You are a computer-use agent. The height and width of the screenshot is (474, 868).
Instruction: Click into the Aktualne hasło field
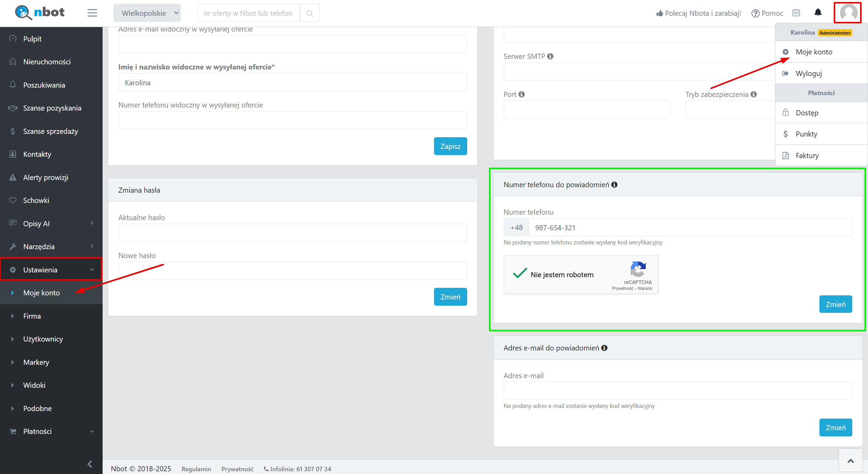pyautogui.click(x=292, y=233)
